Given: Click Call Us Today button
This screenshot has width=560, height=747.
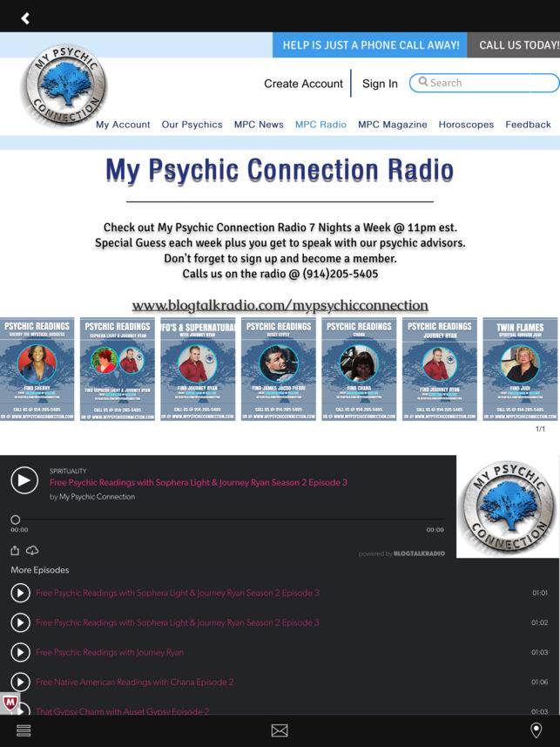Looking at the screenshot, I should click(514, 44).
